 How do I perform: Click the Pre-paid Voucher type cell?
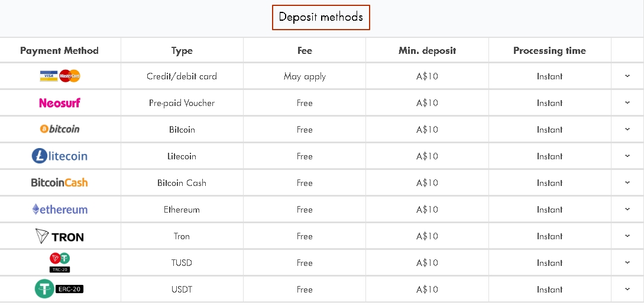(x=182, y=103)
